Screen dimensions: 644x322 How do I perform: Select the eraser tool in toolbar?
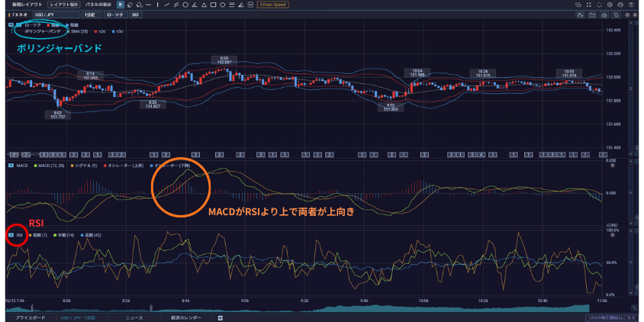pos(130,5)
